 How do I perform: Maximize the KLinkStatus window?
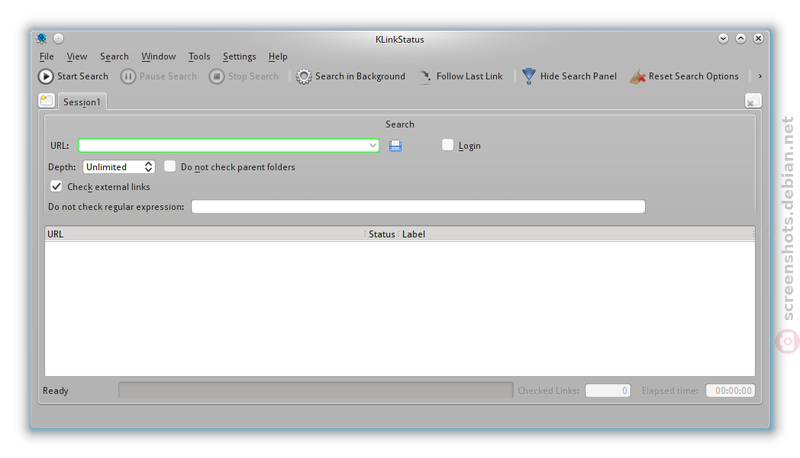(741, 38)
